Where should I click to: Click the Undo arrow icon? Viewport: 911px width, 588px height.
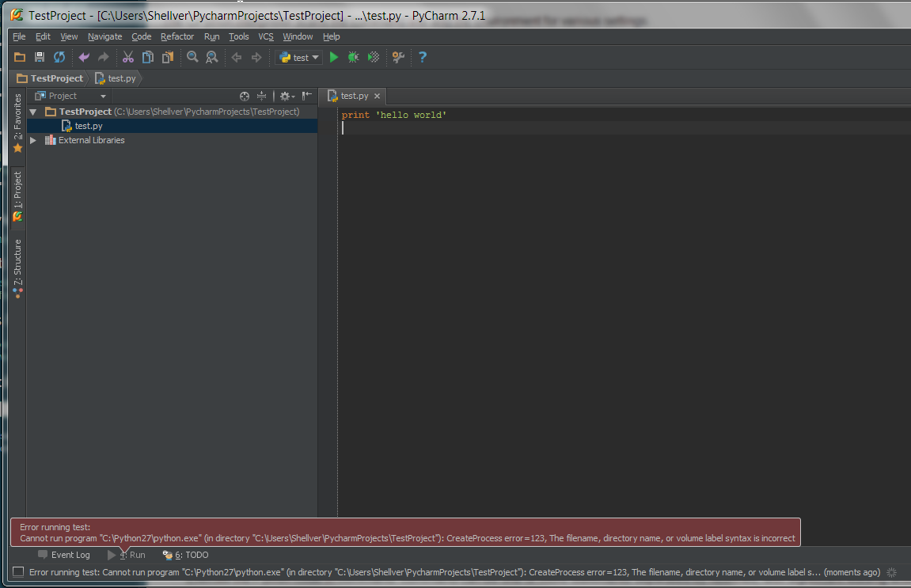[x=84, y=57]
